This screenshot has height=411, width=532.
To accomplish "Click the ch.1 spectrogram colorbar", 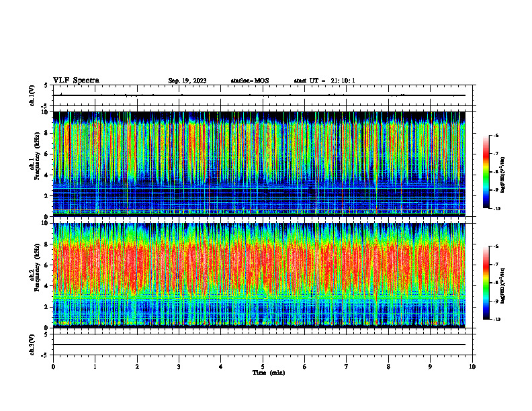I will click(486, 172).
